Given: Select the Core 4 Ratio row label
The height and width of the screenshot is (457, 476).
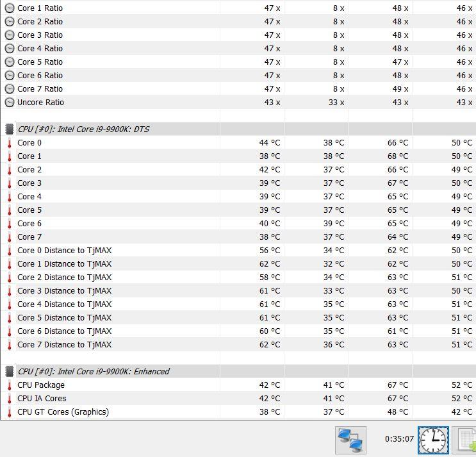Looking at the screenshot, I should (x=40, y=49).
